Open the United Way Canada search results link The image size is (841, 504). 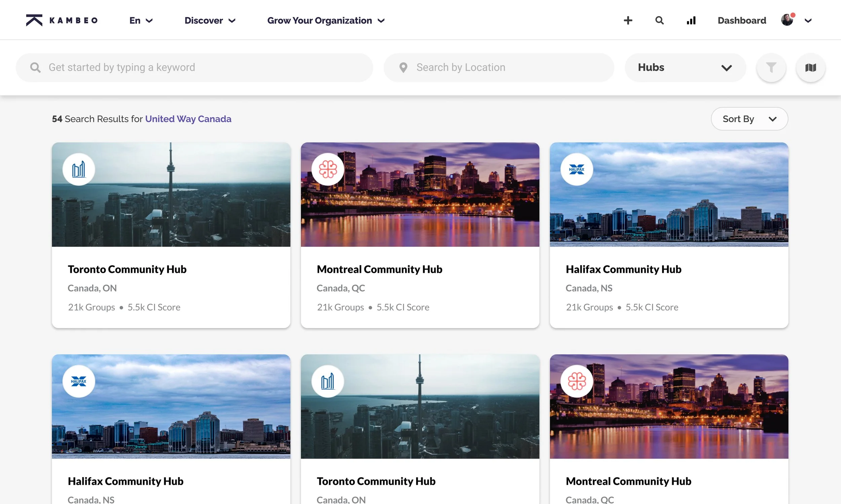[x=188, y=119]
